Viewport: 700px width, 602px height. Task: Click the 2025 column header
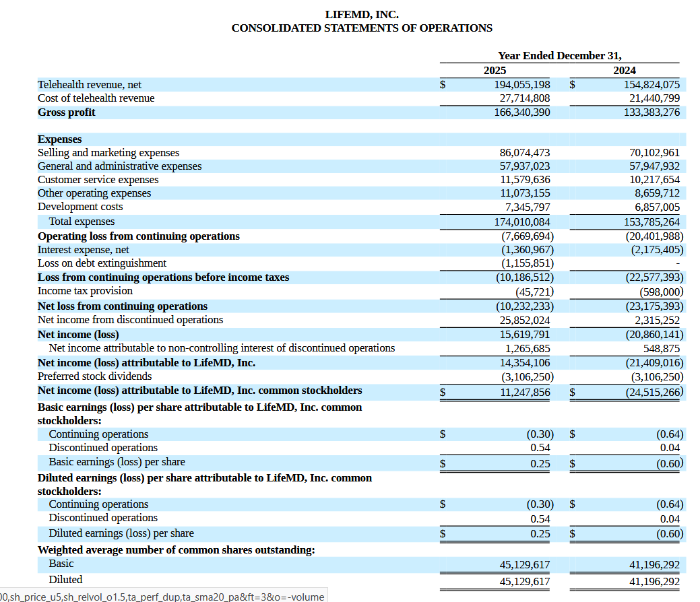[495, 70]
